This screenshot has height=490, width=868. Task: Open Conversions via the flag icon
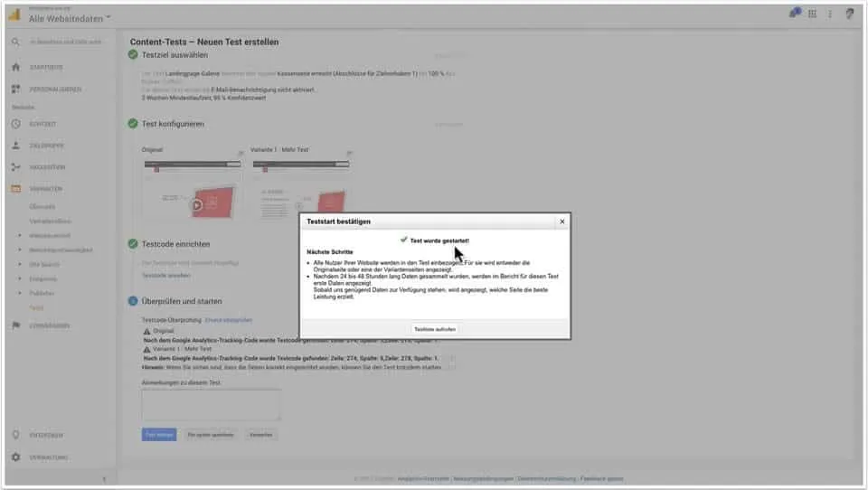coord(15,325)
